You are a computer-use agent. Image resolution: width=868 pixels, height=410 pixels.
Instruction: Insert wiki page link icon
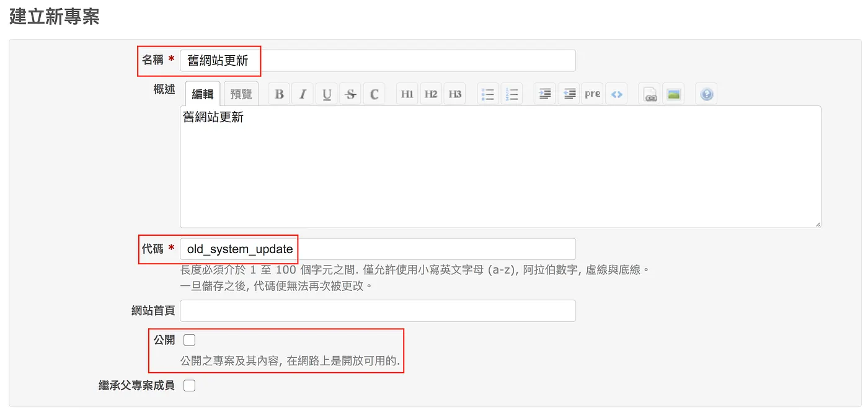click(649, 94)
